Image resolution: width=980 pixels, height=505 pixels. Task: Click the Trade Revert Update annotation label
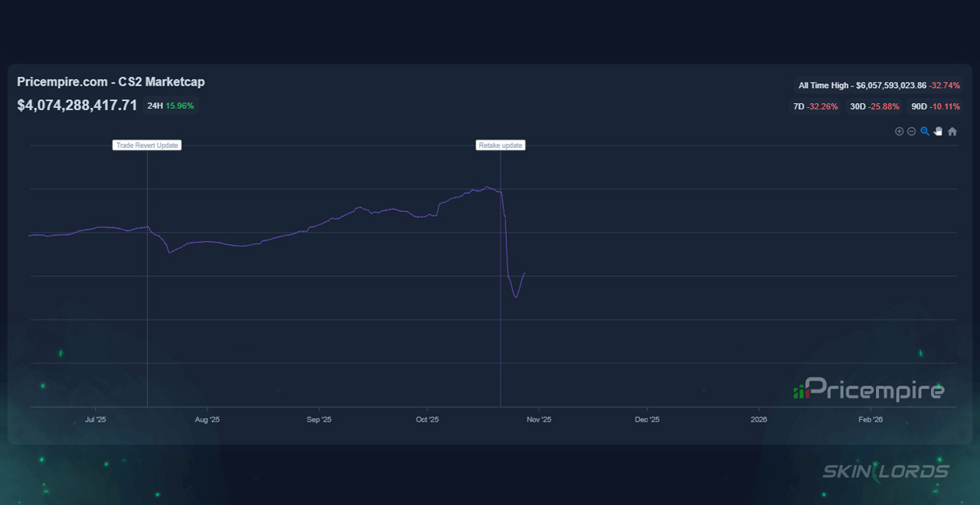tap(147, 145)
